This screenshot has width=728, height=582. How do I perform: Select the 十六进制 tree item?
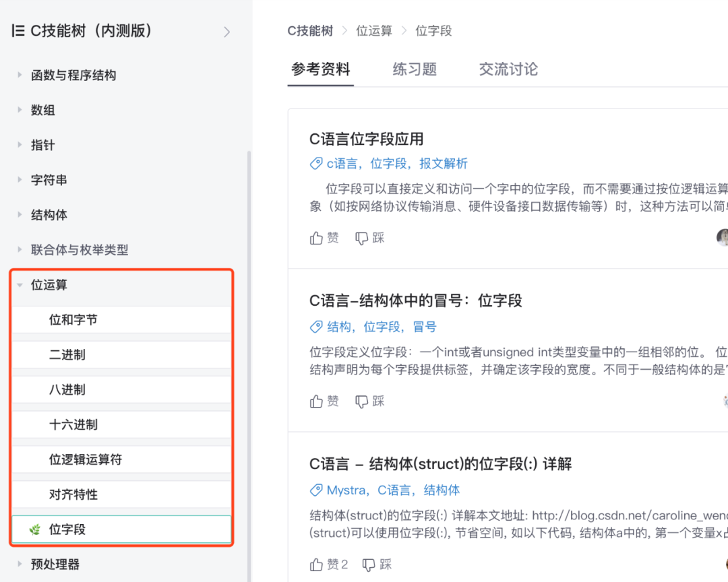click(x=73, y=425)
